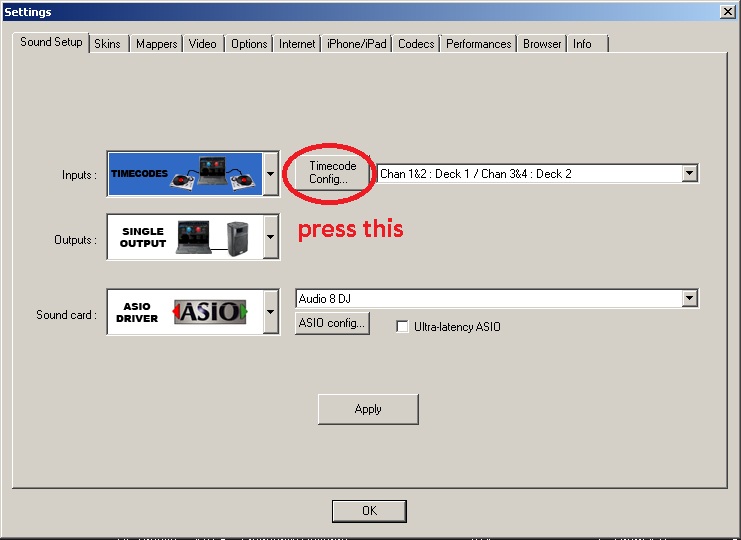The height and width of the screenshot is (540, 741).
Task: Click the ASIO Driver sound card image
Action: (185, 313)
